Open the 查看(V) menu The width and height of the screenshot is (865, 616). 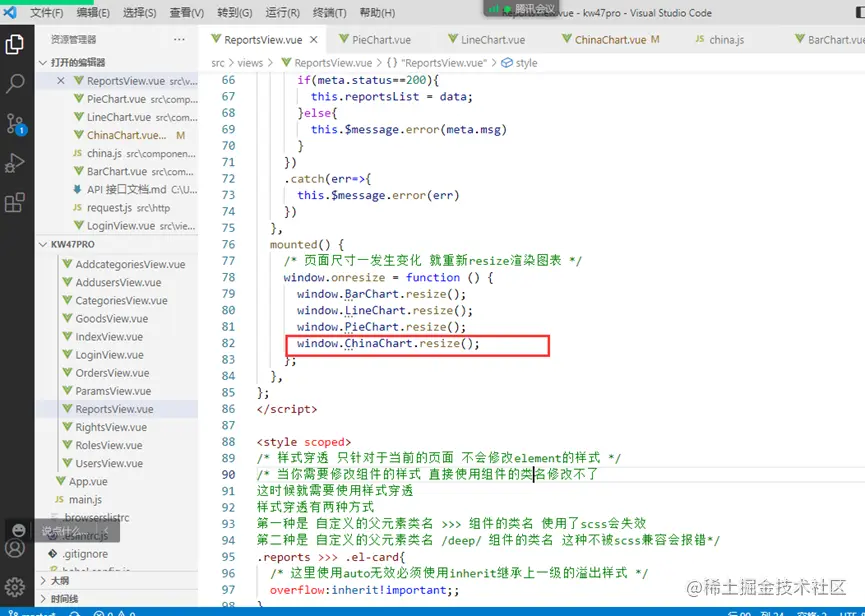pyautogui.click(x=186, y=13)
